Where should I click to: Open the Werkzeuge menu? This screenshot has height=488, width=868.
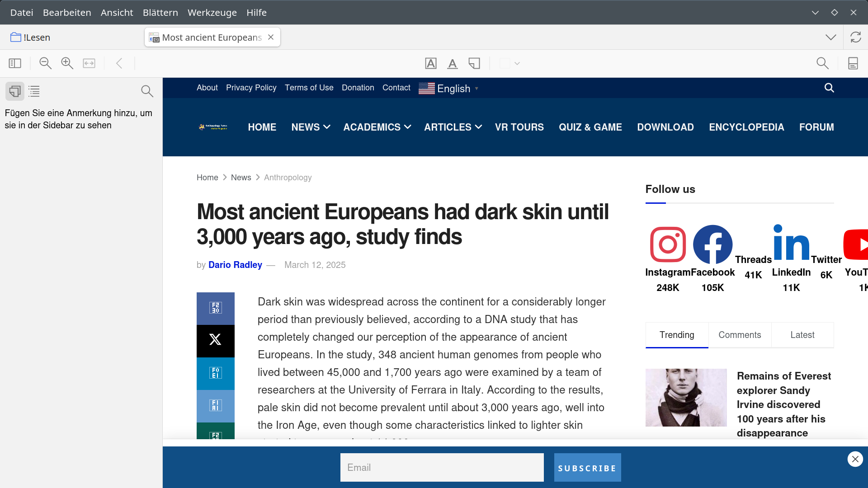click(212, 12)
